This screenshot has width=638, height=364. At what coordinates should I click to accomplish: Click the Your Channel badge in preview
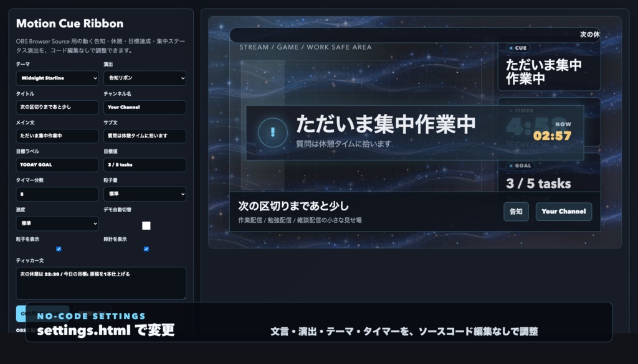563,212
